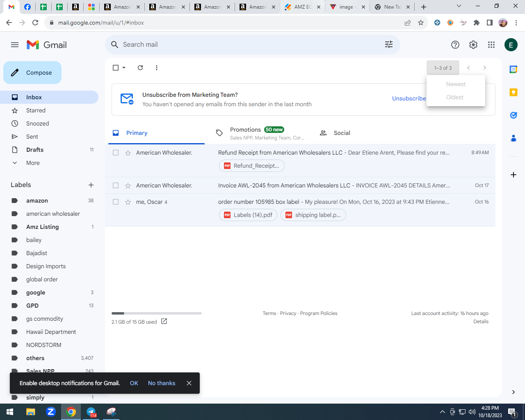This screenshot has height=420, width=525.
Task: Open the Refund_Receipt PDF attachment
Action: [x=252, y=166]
